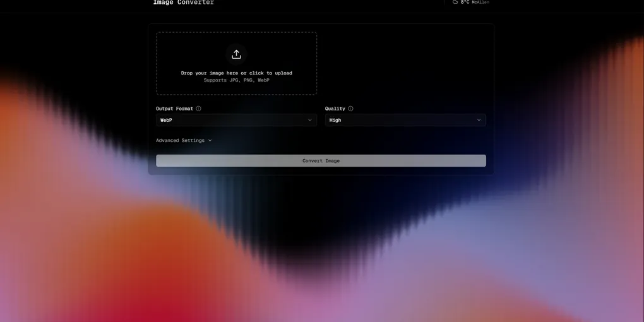Open the Output Format info icon

tap(198, 109)
